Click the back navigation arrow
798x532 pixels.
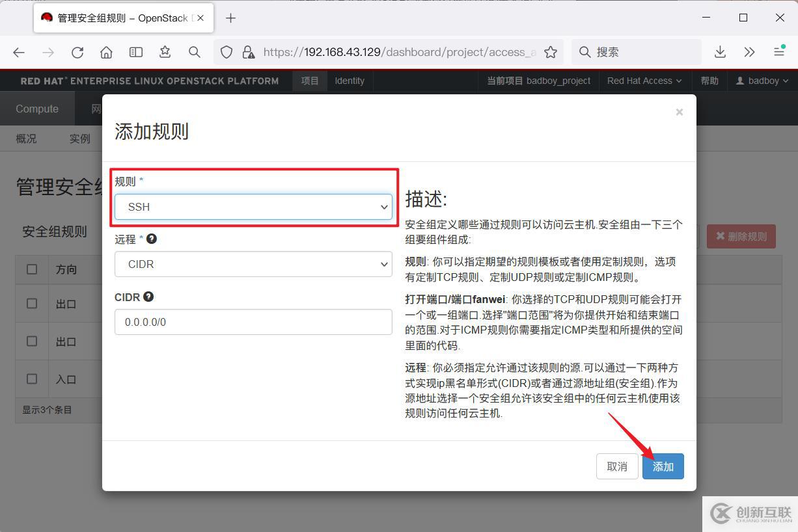point(19,52)
